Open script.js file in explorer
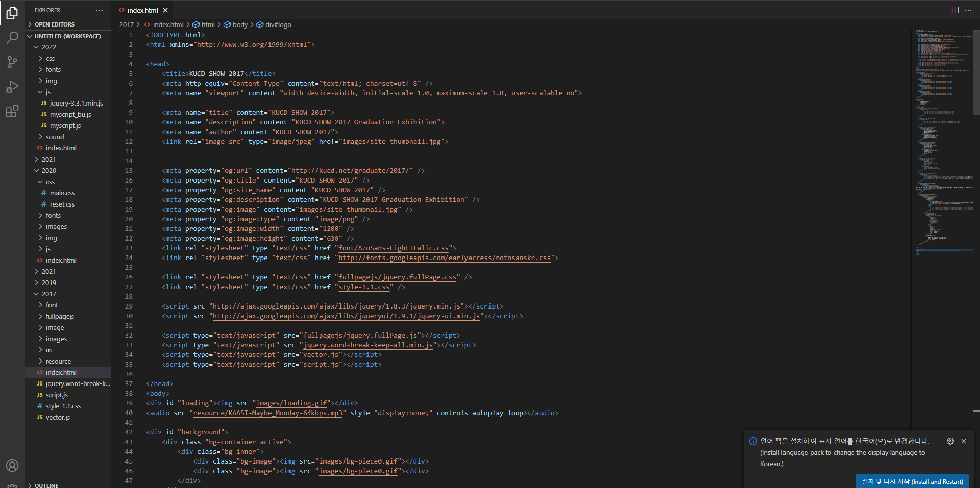 (68, 395)
